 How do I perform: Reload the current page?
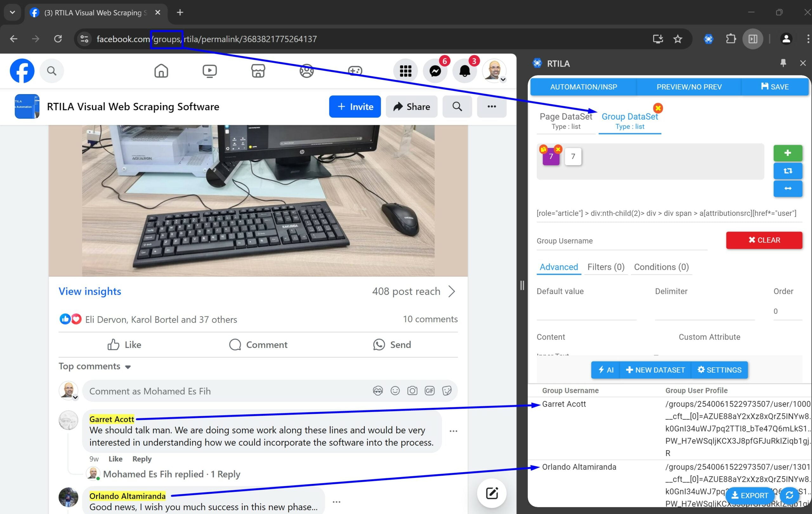tap(58, 39)
